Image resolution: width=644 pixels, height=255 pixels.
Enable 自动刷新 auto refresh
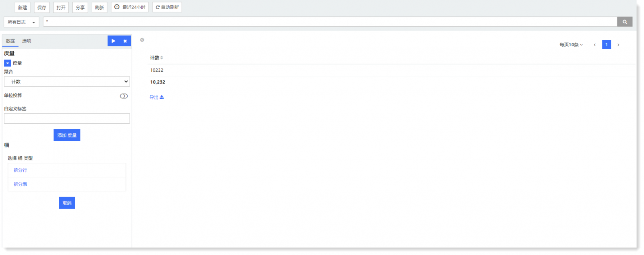[x=167, y=7]
